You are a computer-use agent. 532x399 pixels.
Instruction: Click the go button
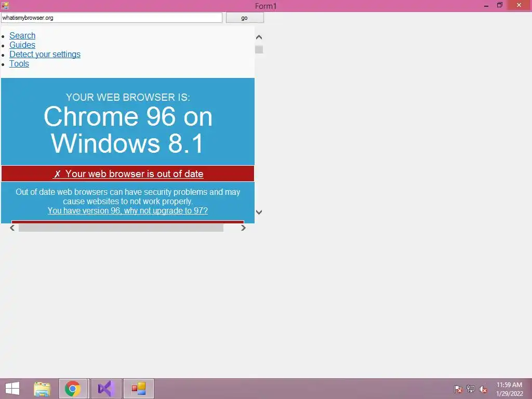[245, 18]
